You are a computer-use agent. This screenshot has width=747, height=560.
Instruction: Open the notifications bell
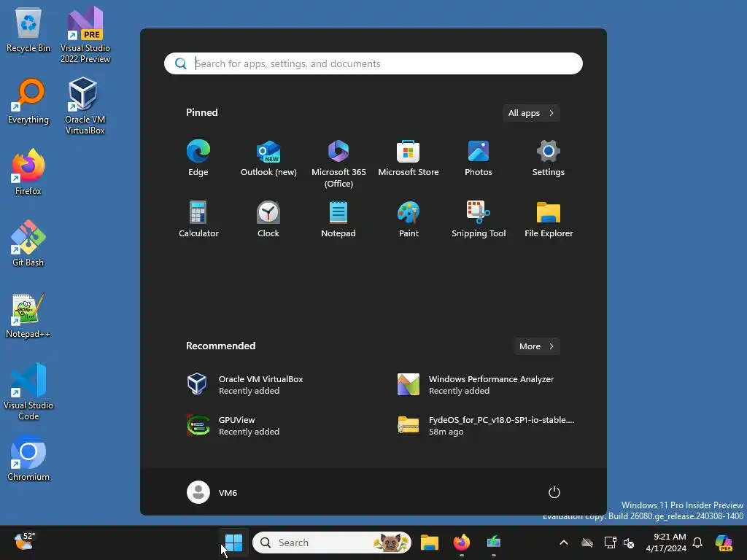pyautogui.click(x=697, y=542)
